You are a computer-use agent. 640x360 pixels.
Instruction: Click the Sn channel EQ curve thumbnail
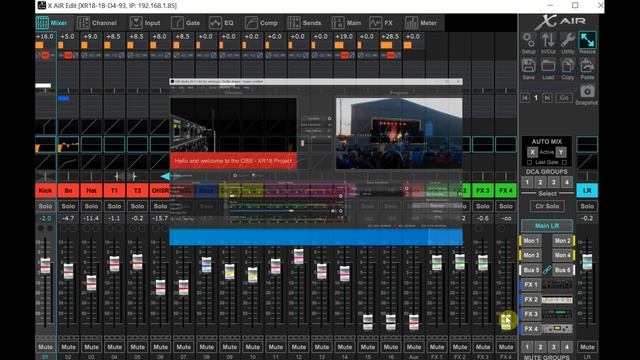pos(68,144)
